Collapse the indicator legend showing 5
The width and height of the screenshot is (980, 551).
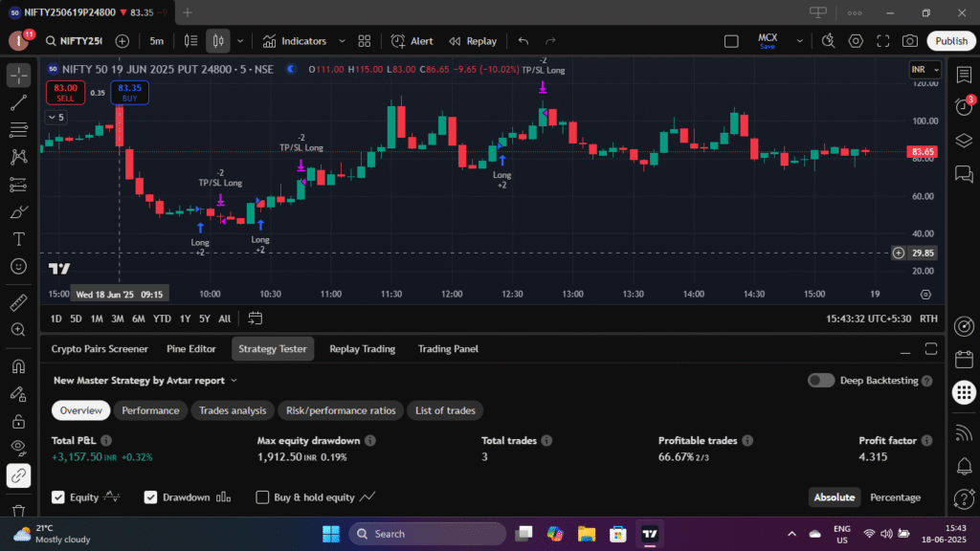56,118
